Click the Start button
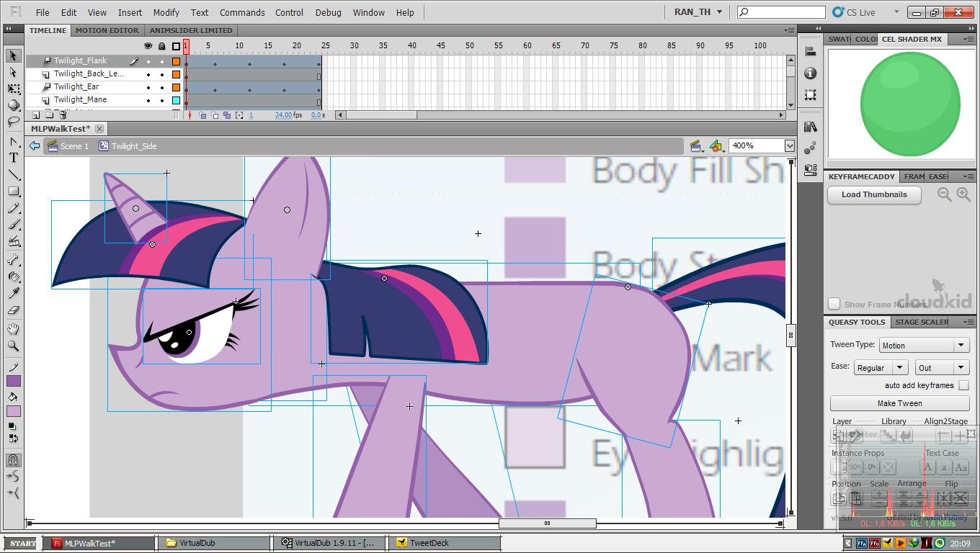 (x=20, y=543)
